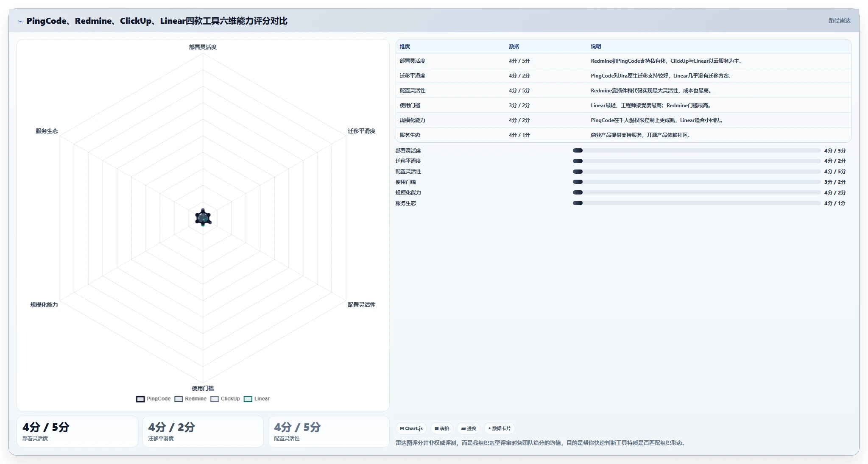The height and width of the screenshot is (464, 868).
Task: Open the 配置灵活性 data card
Action: [329, 431]
